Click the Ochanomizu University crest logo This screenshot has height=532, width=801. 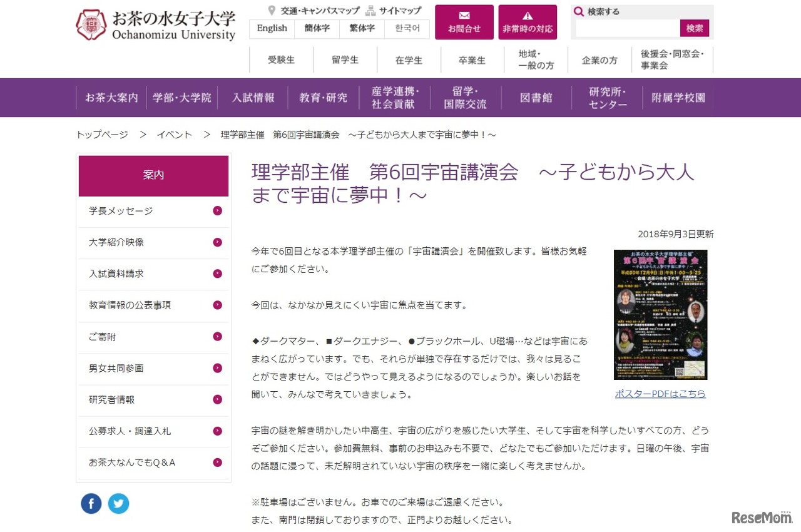[x=91, y=23]
